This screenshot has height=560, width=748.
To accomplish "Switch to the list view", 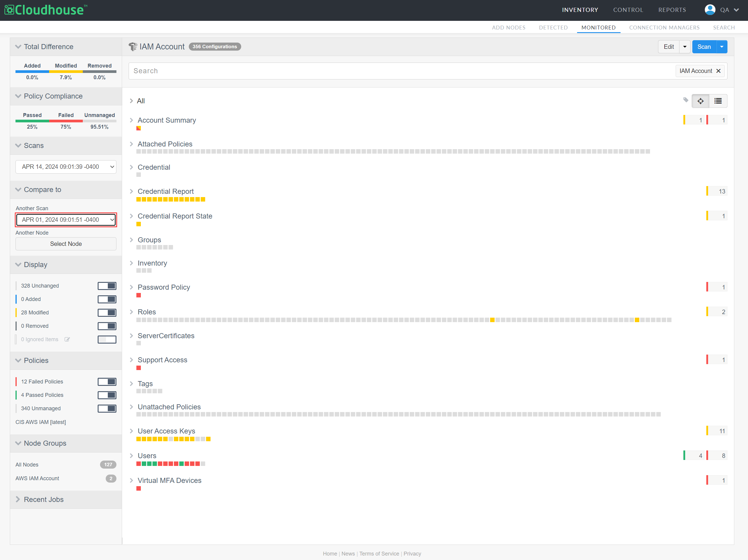I will (x=718, y=101).
